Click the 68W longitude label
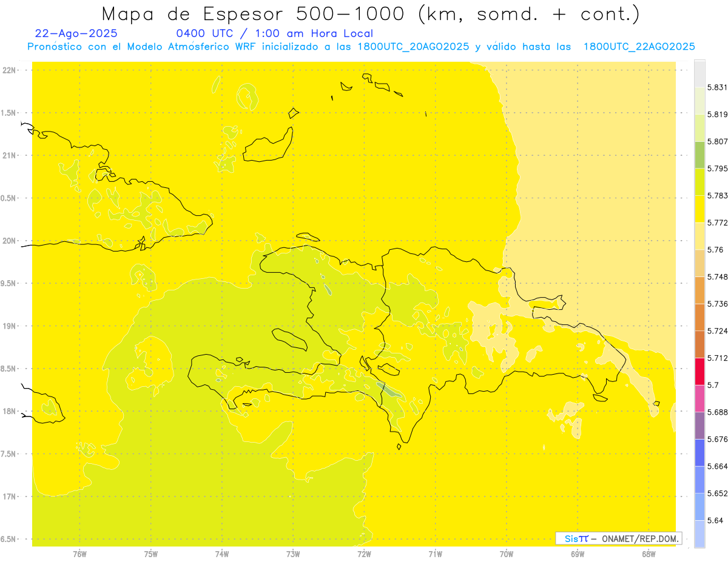 coord(648,554)
